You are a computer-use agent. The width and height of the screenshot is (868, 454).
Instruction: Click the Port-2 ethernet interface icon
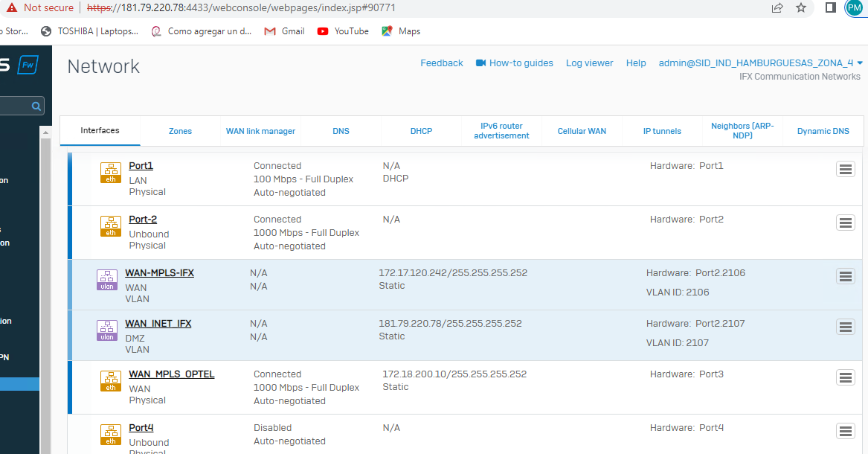pos(111,226)
